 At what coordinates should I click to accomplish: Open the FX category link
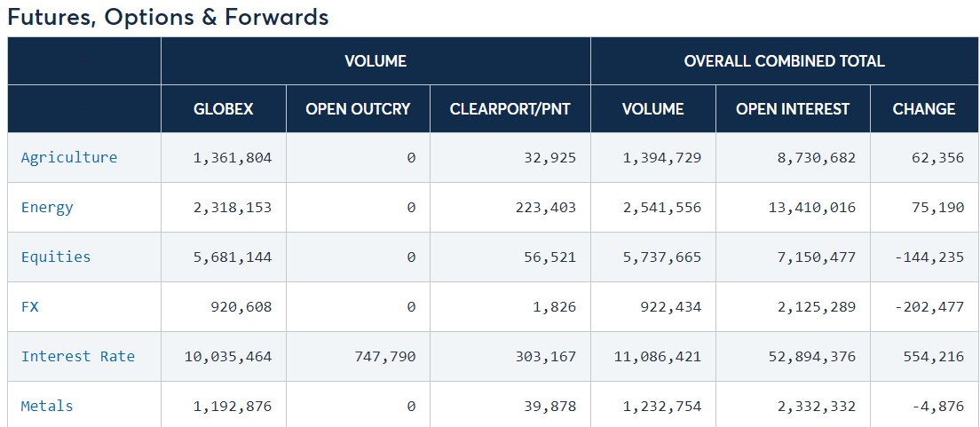30,307
